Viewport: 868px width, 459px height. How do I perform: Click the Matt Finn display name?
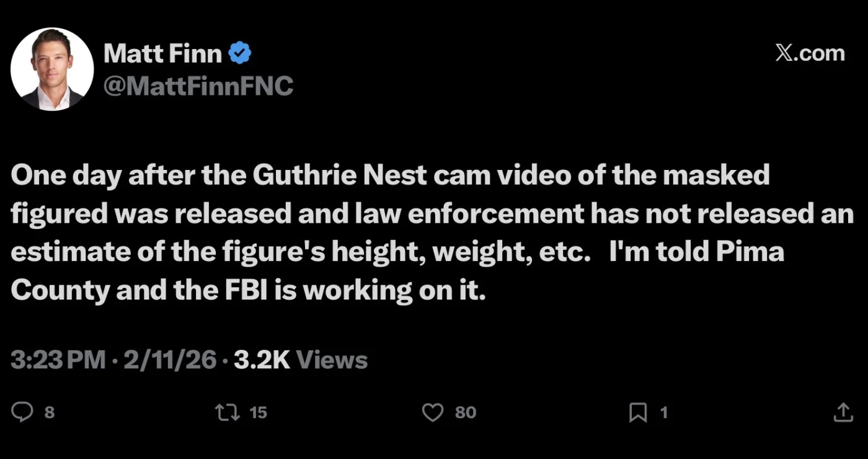click(162, 54)
